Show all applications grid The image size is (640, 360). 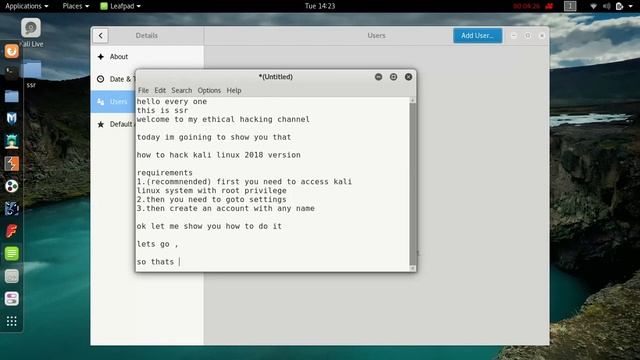click(11, 321)
